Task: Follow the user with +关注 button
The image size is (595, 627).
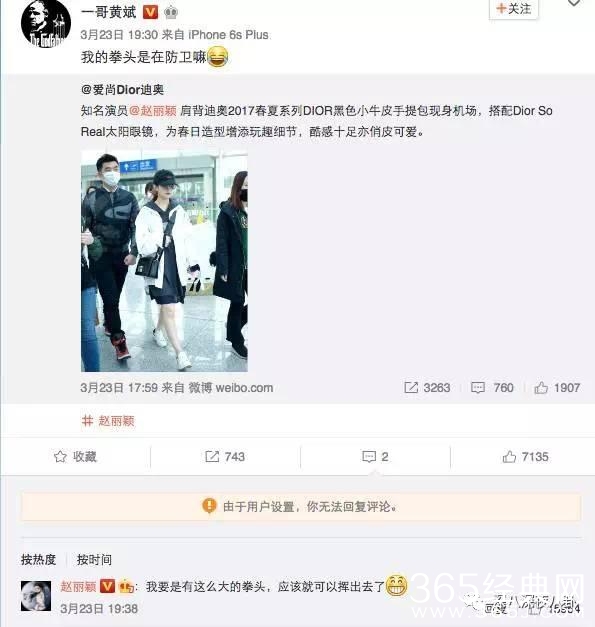Action: 514,9
